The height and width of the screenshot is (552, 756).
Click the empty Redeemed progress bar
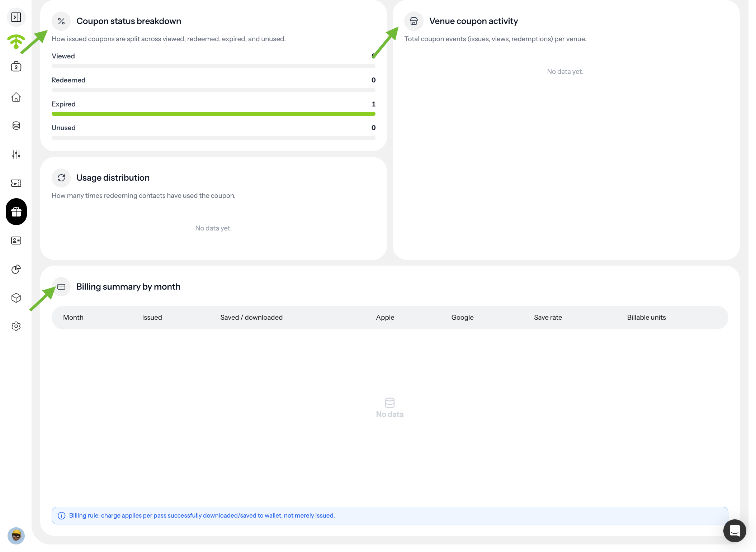pyautogui.click(x=213, y=90)
